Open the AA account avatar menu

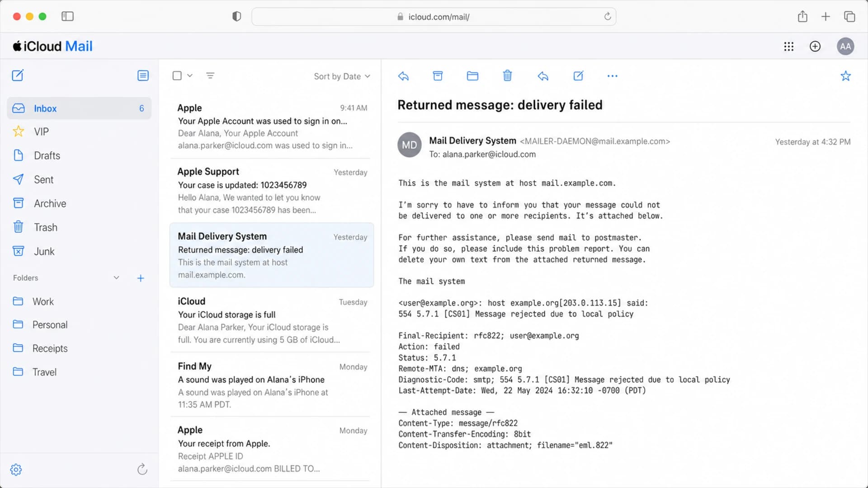click(845, 47)
